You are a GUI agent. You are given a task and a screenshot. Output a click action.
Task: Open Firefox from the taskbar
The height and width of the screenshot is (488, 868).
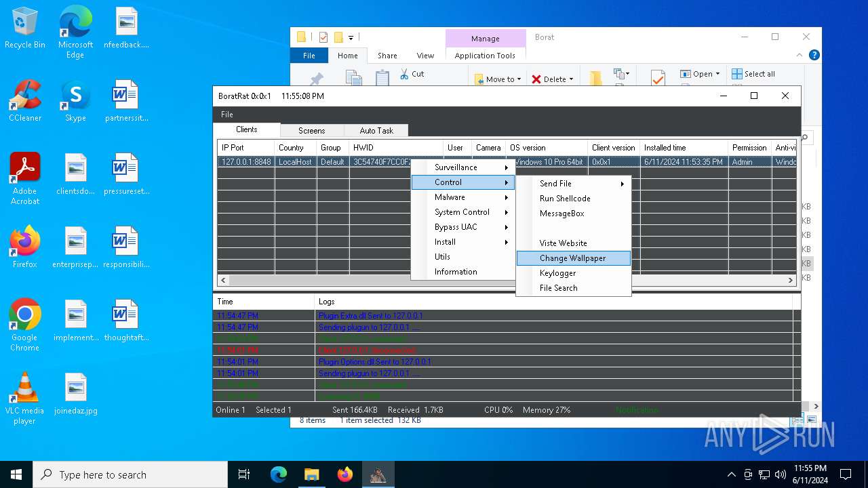coord(344,474)
